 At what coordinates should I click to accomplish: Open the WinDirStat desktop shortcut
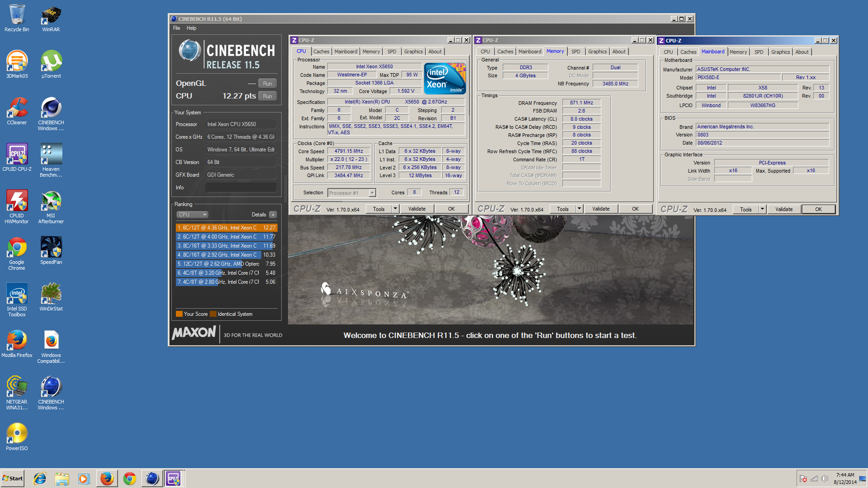pos(51,297)
